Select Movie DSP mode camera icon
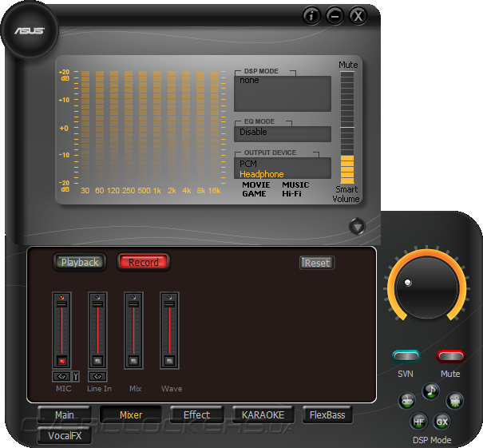Image resolution: width=483 pixels, height=448 pixels. [455, 401]
